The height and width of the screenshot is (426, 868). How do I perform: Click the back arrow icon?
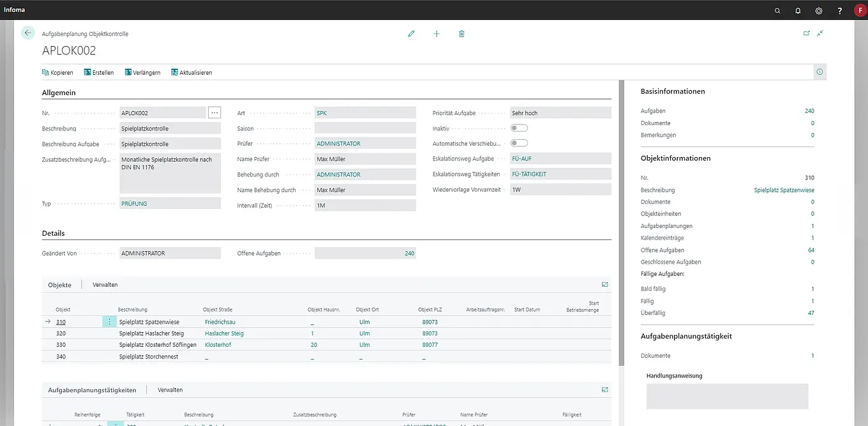click(27, 33)
